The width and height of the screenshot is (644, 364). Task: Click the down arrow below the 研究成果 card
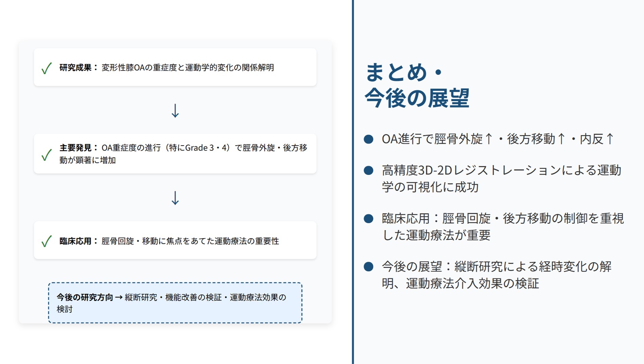[175, 111]
